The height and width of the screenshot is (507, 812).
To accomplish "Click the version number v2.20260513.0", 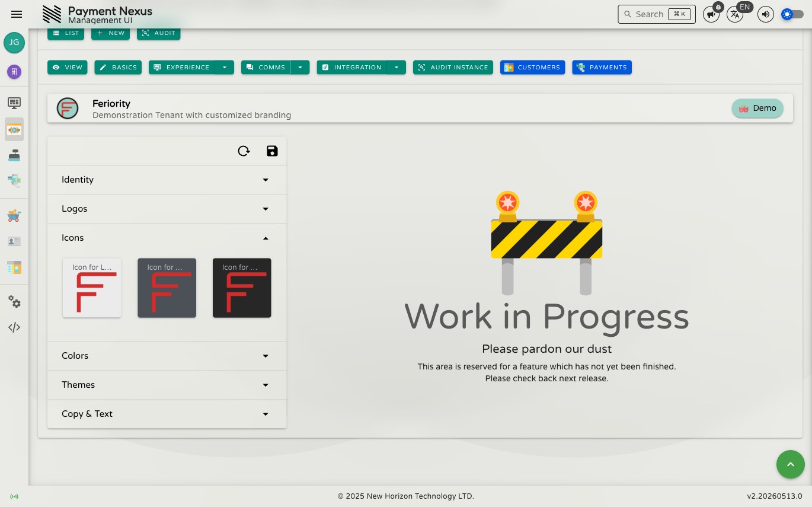I will [775, 496].
